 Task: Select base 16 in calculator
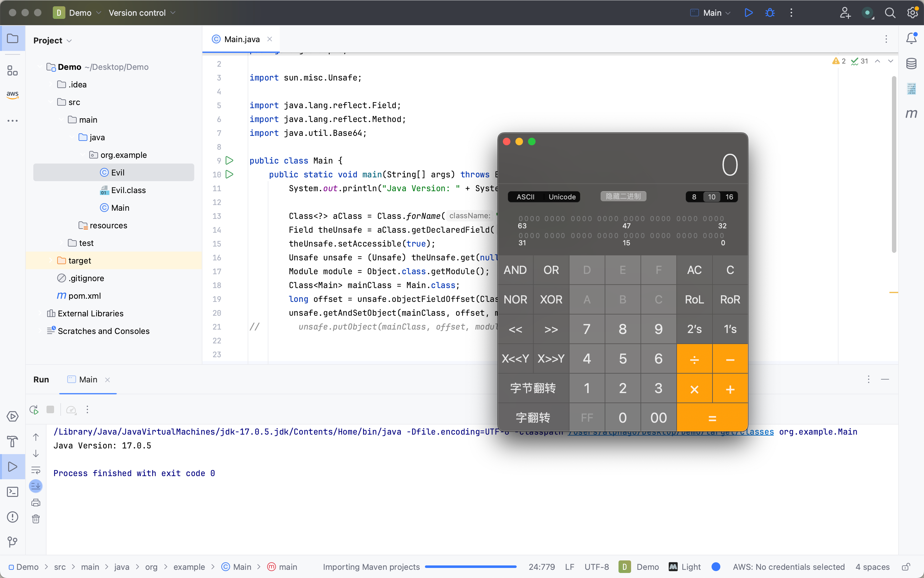[x=729, y=197]
